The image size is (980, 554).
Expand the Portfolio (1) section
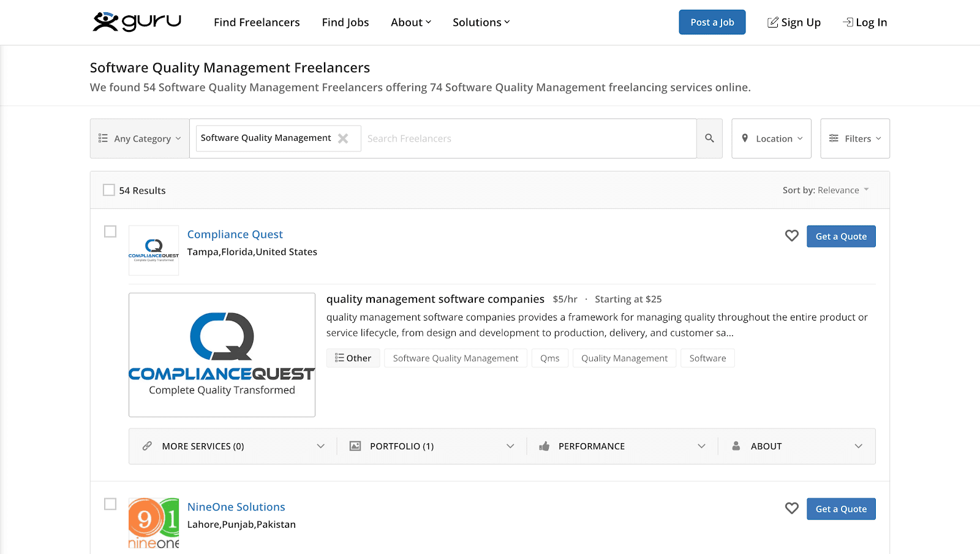point(431,446)
